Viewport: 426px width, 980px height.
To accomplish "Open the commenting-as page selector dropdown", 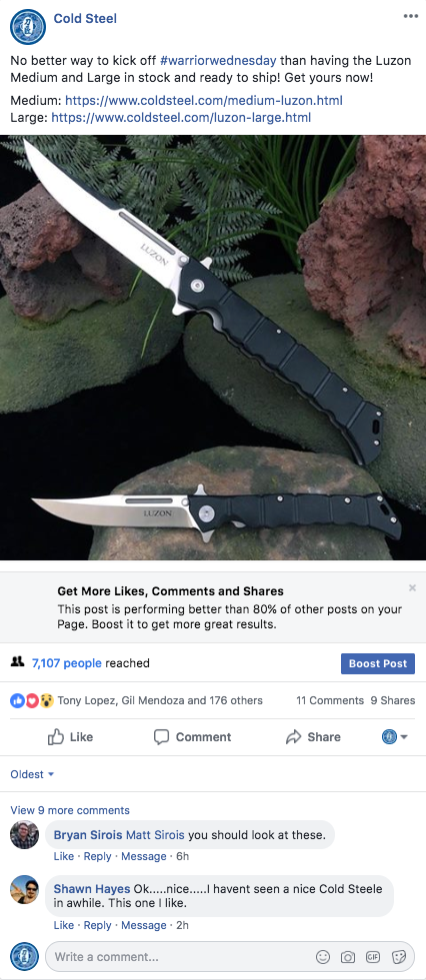I will [395, 737].
